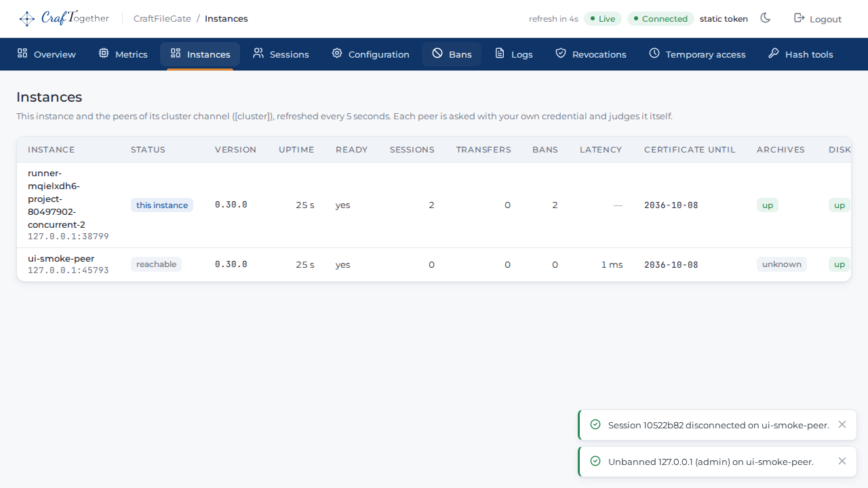Click the Live status badge
Image resolution: width=868 pixels, height=488 pixels.
pos(603,19)
